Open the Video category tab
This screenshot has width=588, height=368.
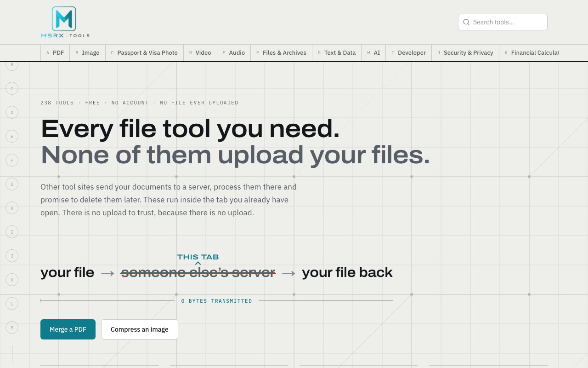click(200, 53)
